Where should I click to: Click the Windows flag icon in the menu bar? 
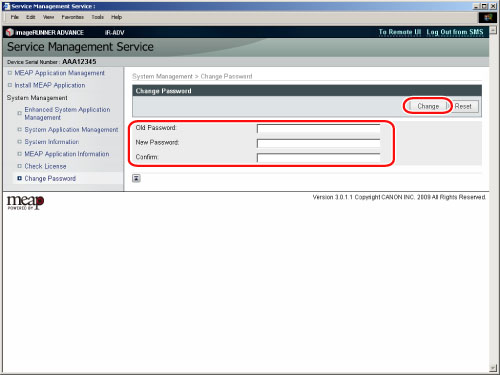488,17
